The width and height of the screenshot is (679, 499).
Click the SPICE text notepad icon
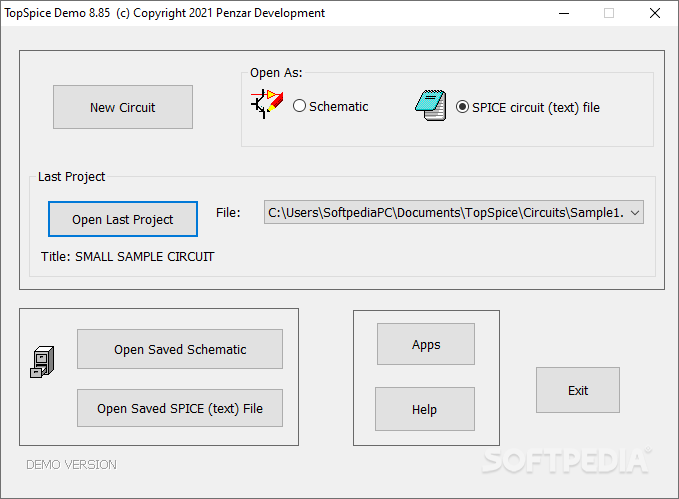430,105
